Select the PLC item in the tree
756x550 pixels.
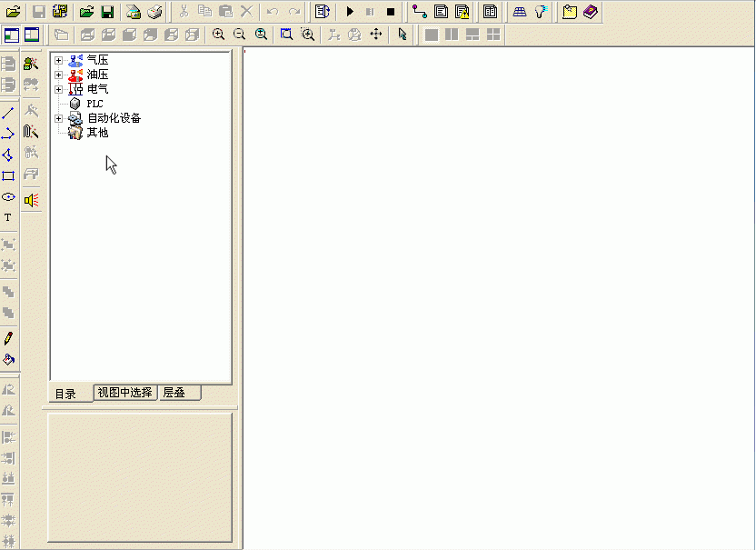click(x=94, y=104)
